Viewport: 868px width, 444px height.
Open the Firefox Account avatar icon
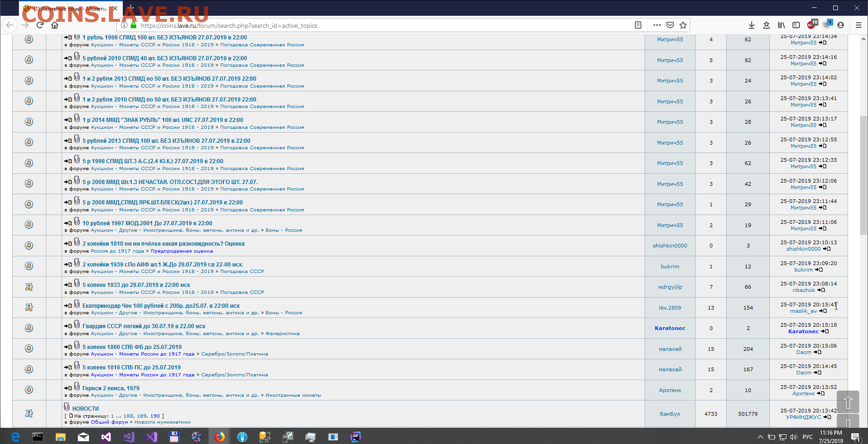[x=841, y=25]
